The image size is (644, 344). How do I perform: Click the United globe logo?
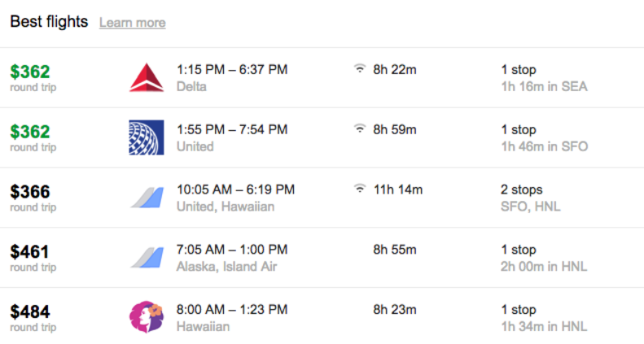147,137
